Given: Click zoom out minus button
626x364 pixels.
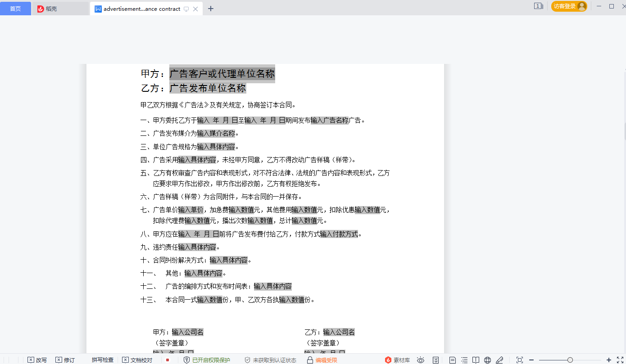Looking at the screenshot, I should click(531, 360).
